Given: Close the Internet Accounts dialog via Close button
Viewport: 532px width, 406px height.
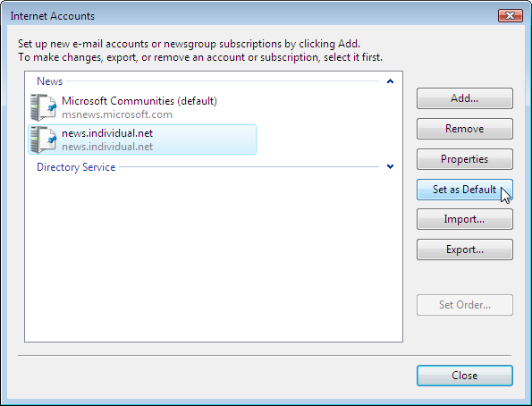Looking at the screenshot, I should point(464,376).
